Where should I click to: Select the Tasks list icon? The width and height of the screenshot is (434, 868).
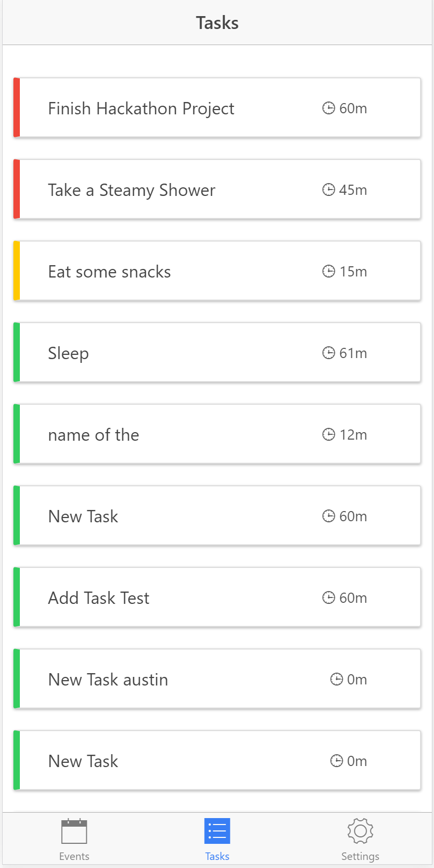click(x=217, y=831)
